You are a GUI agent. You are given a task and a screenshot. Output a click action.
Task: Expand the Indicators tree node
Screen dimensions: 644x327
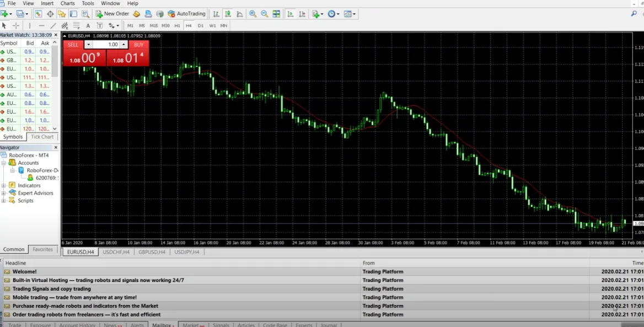[x=4, y=186]
